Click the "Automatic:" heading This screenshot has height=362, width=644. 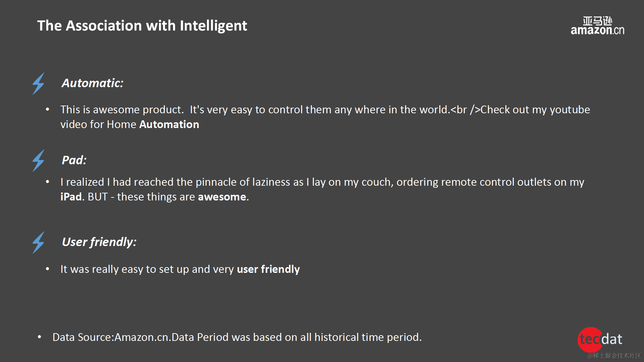93,83
